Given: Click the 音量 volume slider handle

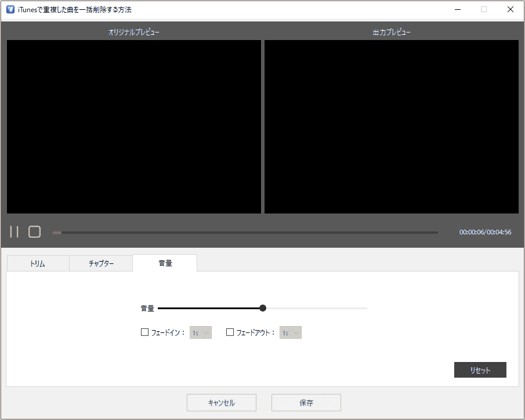Looking at the screenshot, I should click(262, 308).
